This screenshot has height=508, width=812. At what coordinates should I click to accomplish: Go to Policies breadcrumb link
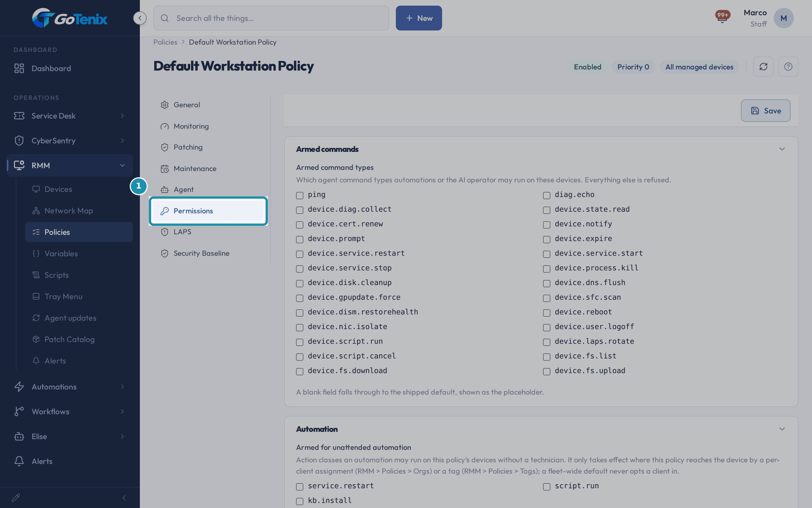click(165, 42)
